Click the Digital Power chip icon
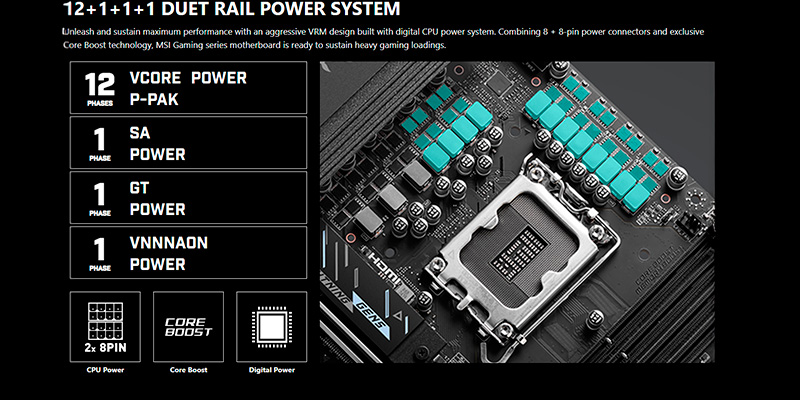This screenshot has height=400, width=800. 272,327
